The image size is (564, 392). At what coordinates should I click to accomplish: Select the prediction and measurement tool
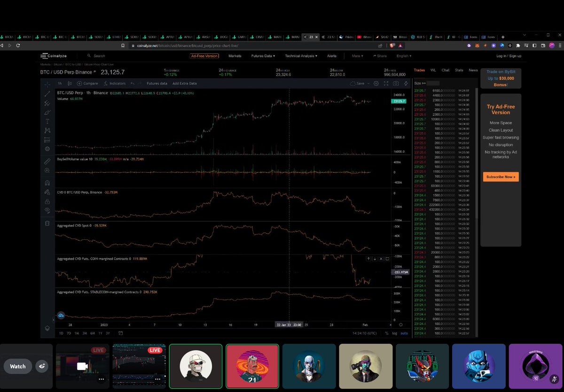click(x=47, y=139)
